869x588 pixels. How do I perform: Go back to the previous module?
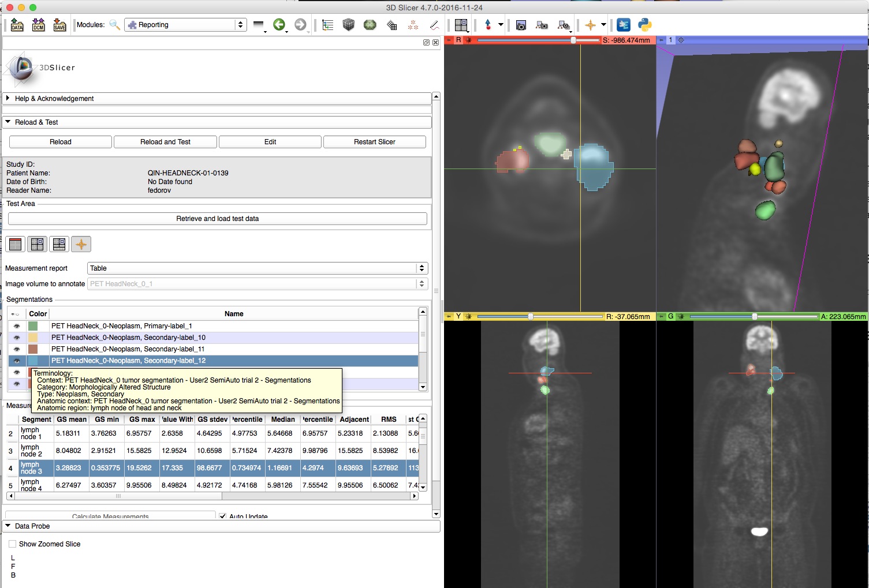pos(279,25)
